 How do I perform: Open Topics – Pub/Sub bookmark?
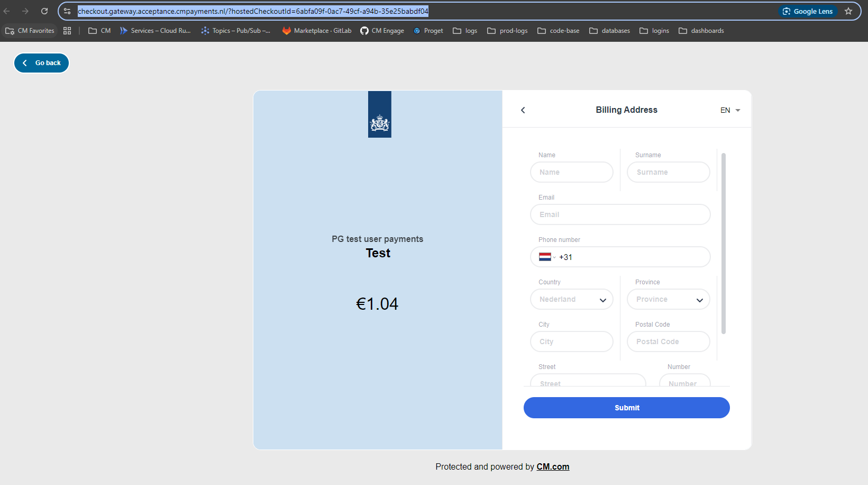click(236, 31)
